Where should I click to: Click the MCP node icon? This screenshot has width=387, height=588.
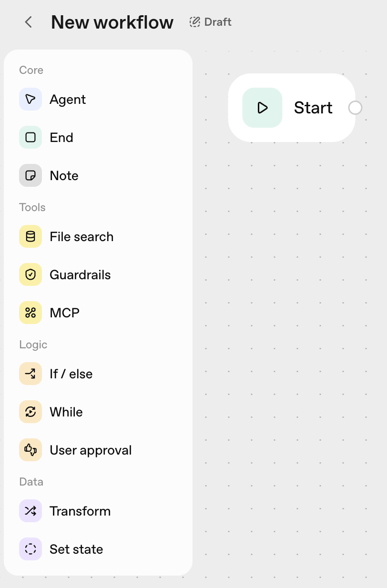pyautogui.click(x=31, y=313)
